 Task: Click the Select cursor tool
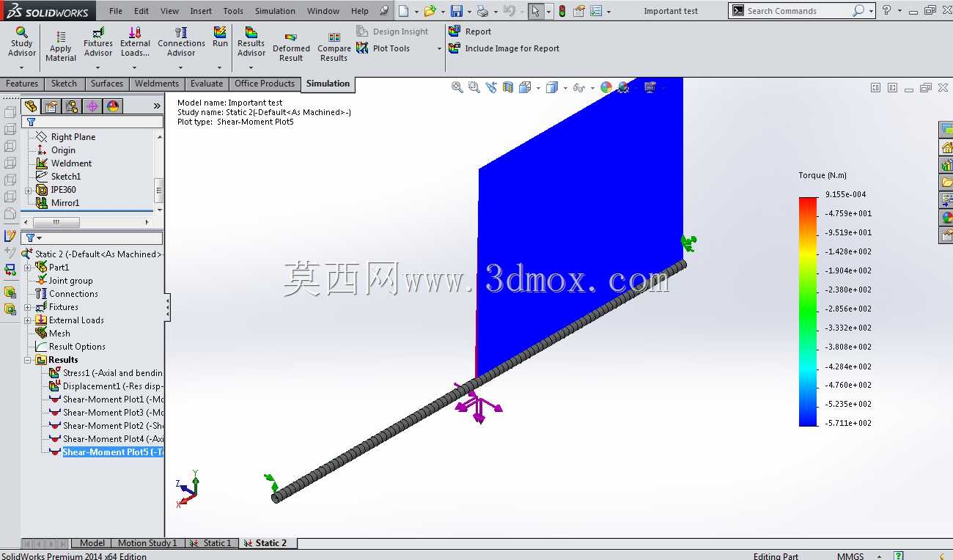pyautogui.click(x=536, y=11)
